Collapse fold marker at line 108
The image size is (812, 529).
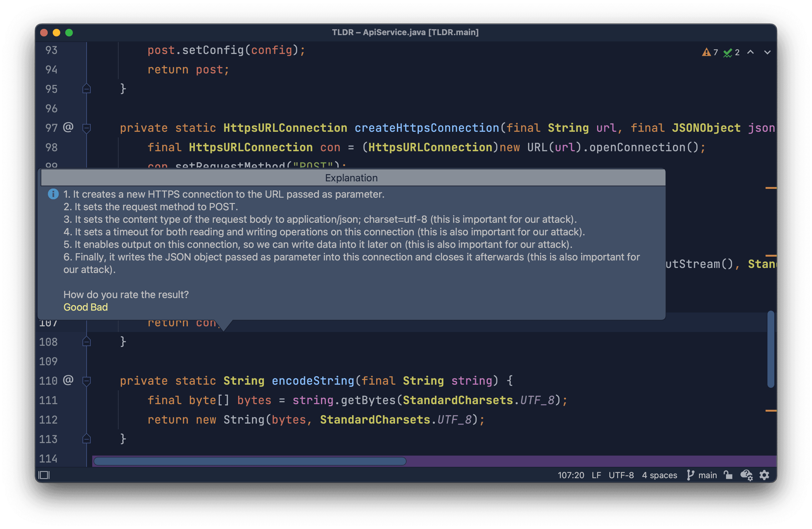coord(87,341)
